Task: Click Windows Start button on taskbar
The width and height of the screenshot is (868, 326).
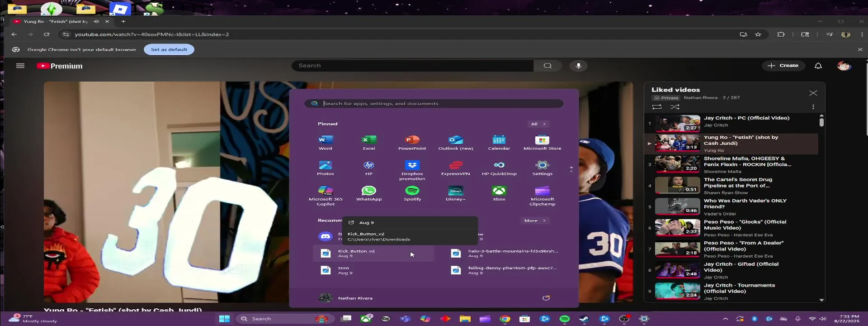Action: pos(225,319)
